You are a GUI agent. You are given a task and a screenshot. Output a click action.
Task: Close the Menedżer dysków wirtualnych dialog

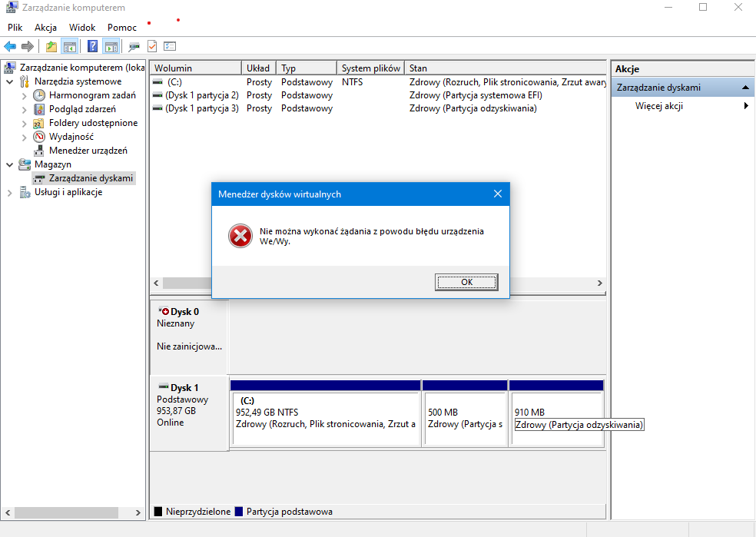pos(497,194)
